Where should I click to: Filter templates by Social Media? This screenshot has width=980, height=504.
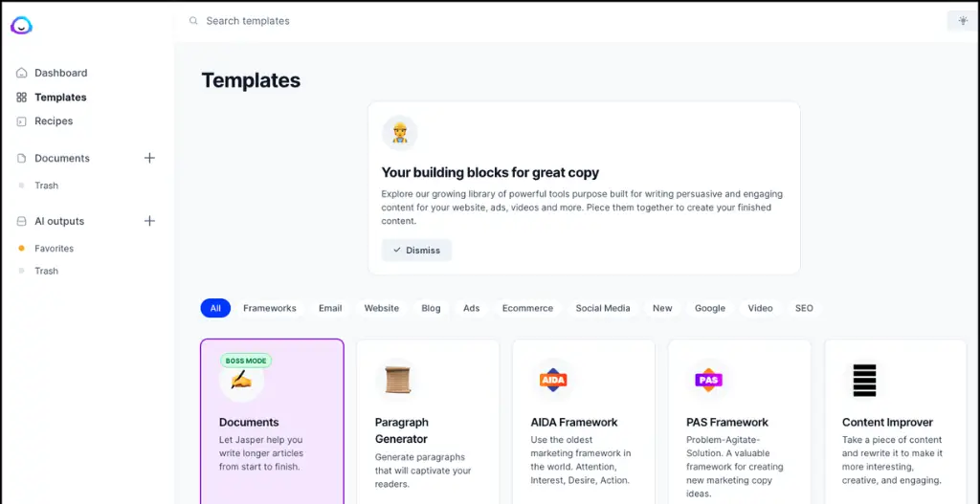[603, 308]
